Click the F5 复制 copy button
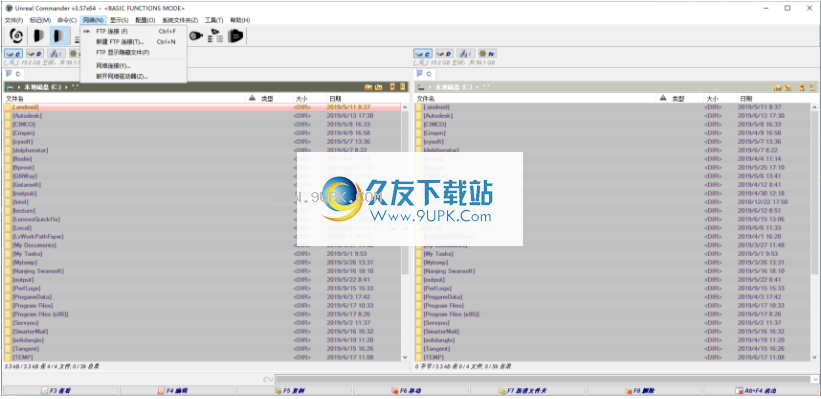The height and width of the screenshot is (399, 821). click(295, 391)
